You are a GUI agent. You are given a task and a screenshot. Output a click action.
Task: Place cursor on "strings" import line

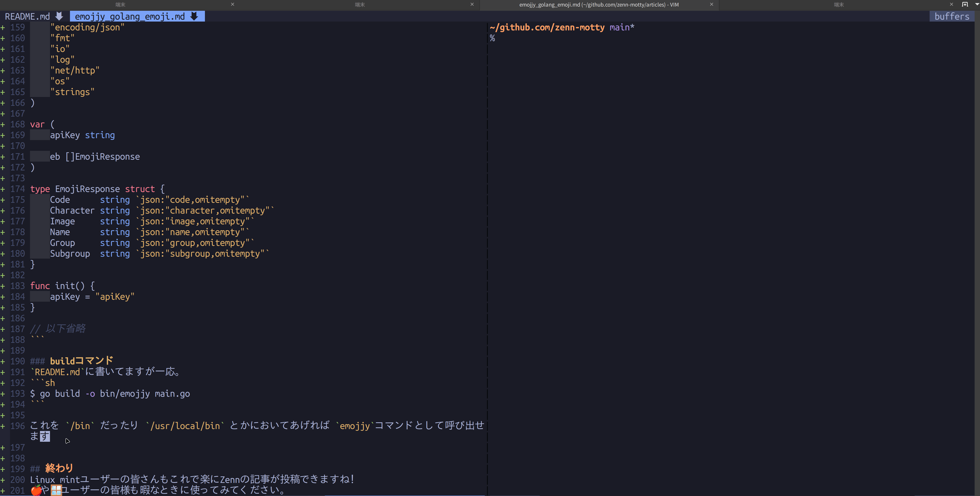pos(72,92)
